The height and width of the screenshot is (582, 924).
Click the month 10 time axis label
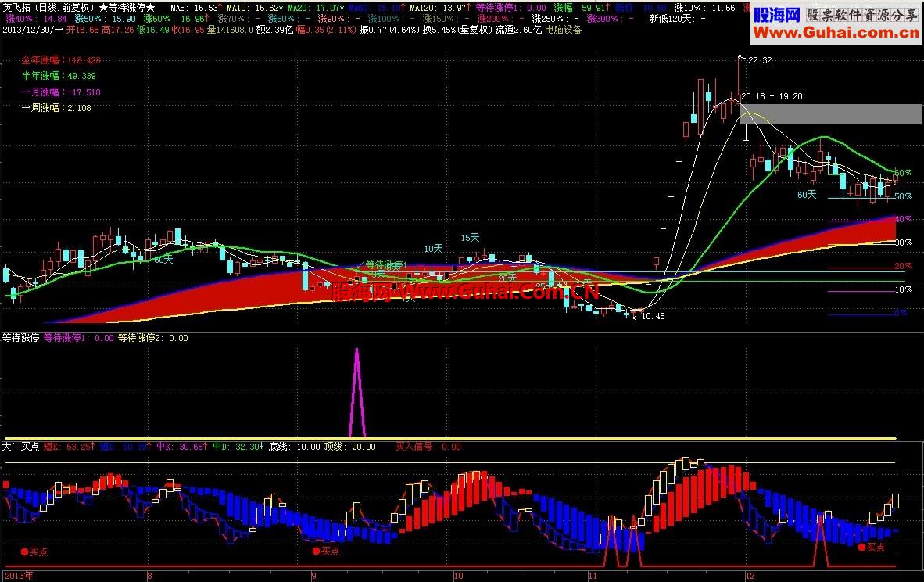pyautogui.click(x=458, y=576)
